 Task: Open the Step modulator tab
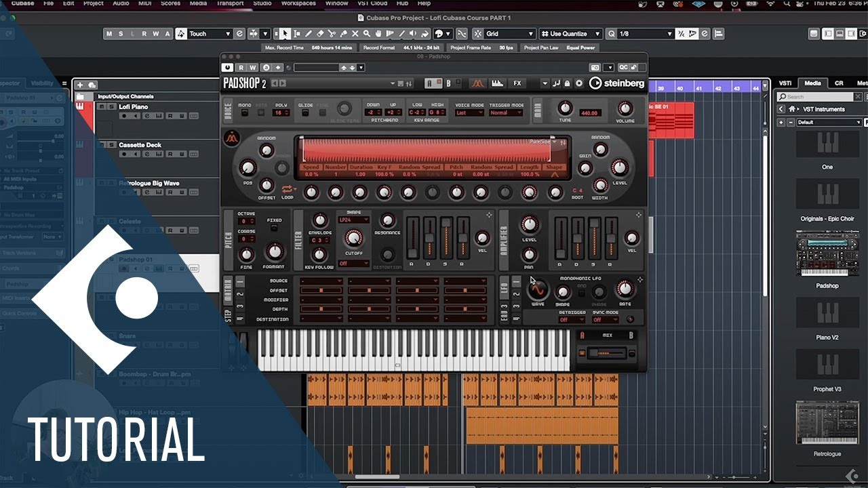(229, 314)
